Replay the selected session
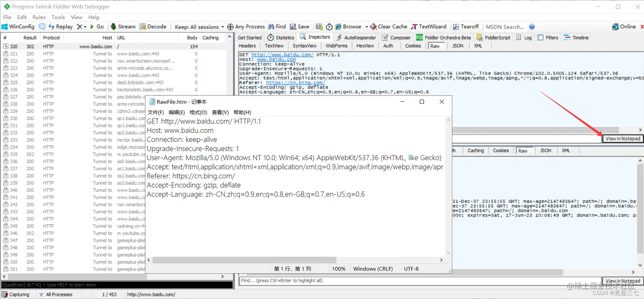 pyautogui.click(x=60, y=26)
